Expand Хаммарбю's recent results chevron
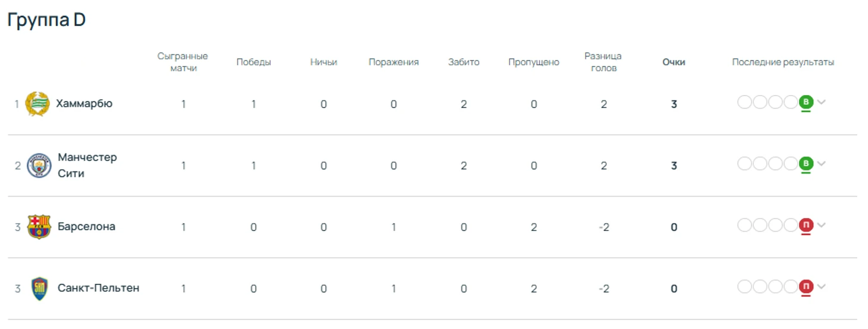The width and height of the screenshot is (868, 329). (822, 102)
